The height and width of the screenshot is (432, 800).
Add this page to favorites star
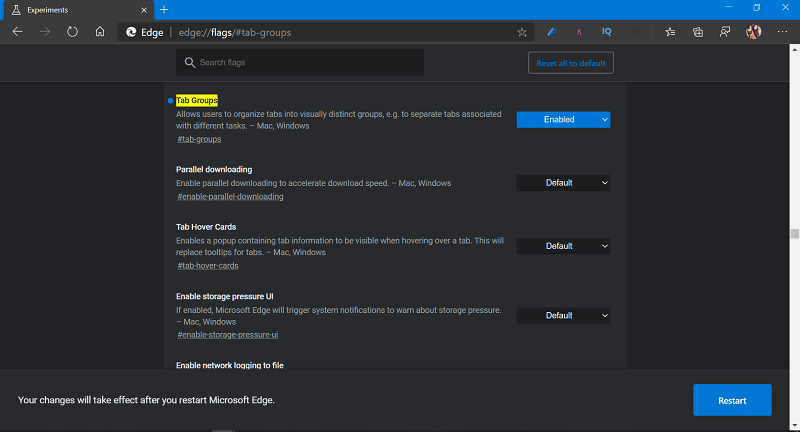[x=521, y=32]
